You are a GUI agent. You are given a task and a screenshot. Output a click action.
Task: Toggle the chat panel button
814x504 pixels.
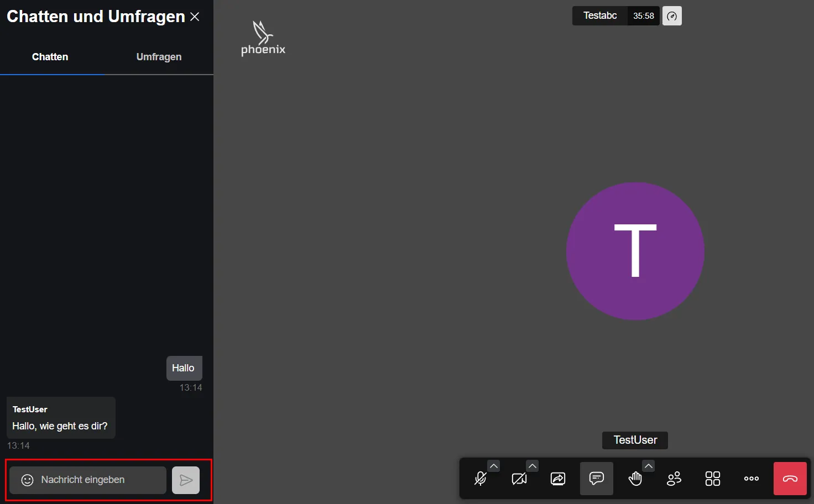click(596, 479)
